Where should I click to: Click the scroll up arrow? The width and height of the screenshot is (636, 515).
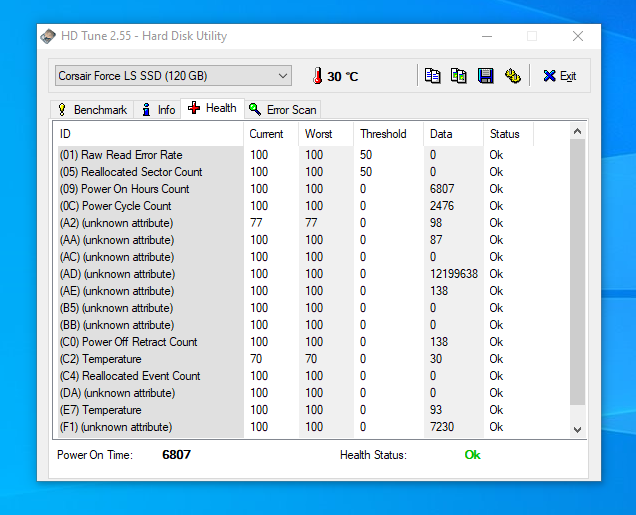[578, 131]
